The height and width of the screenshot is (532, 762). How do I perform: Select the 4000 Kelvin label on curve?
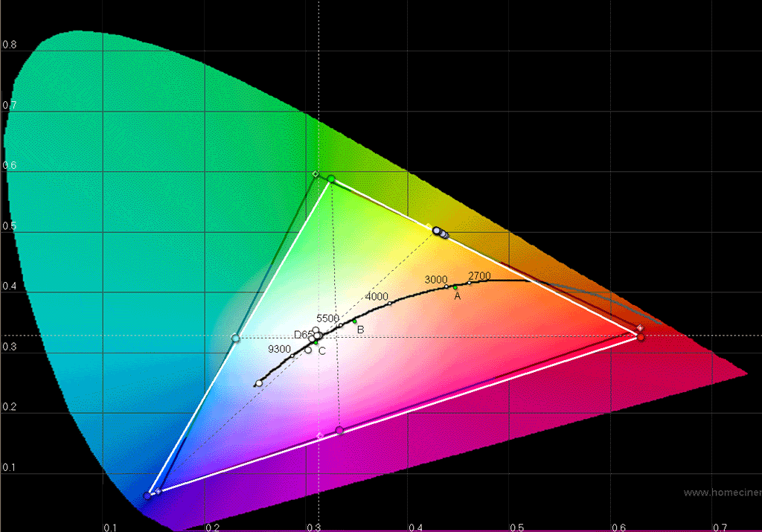[x=377, y=296]
